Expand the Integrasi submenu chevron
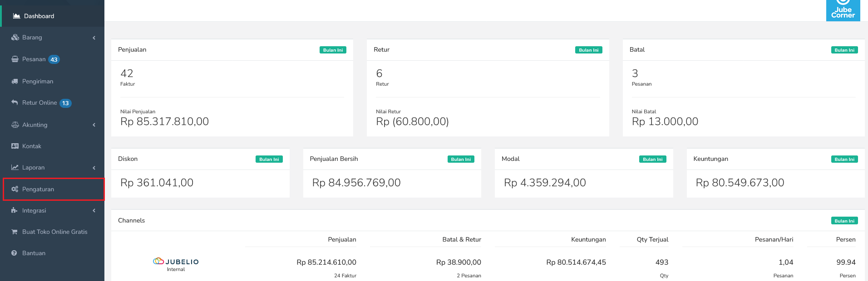868x281 pixels. [x=94, y=210]
